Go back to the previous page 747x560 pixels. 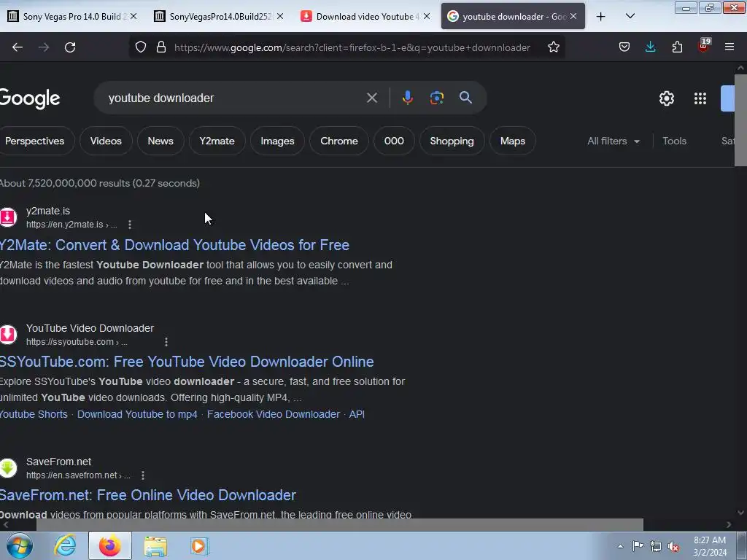click(x=18, y=47)
